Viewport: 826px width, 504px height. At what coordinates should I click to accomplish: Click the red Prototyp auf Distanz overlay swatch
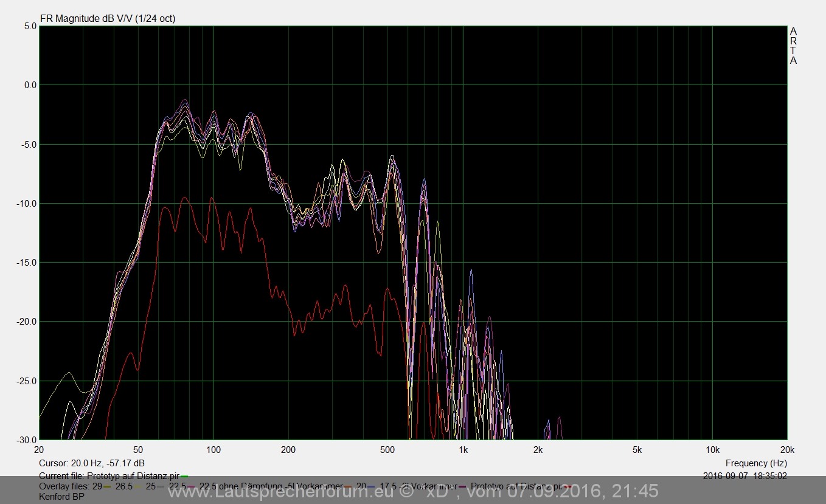568,486
